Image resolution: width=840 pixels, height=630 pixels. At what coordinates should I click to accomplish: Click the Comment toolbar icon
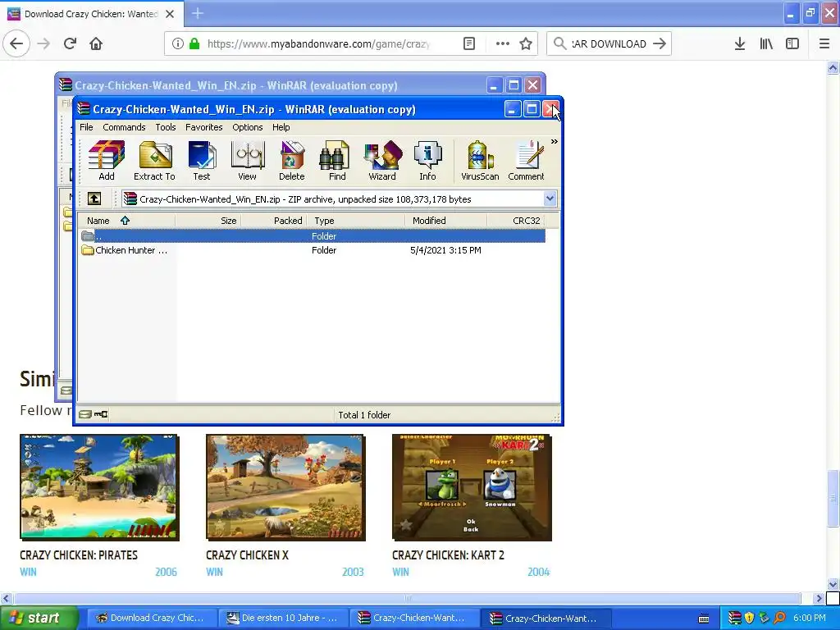pyautogui.click(x=526, y=160)
